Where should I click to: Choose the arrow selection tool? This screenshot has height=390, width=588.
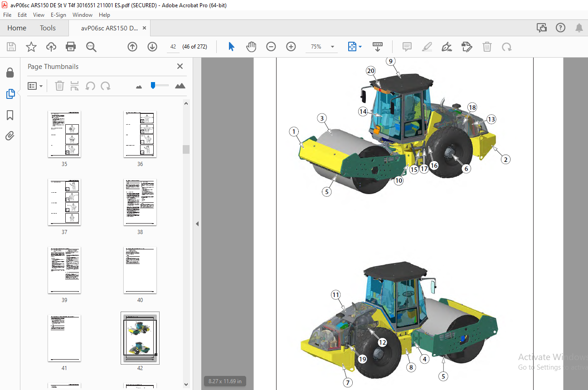[232, 47]
